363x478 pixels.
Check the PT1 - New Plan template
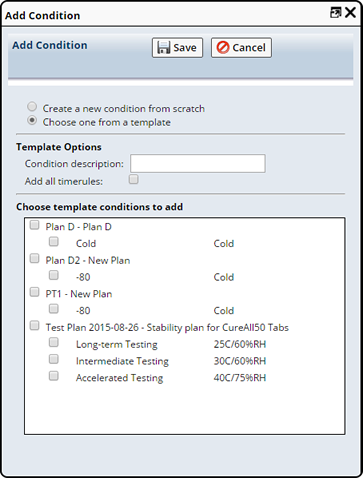[x=34, y=292]
